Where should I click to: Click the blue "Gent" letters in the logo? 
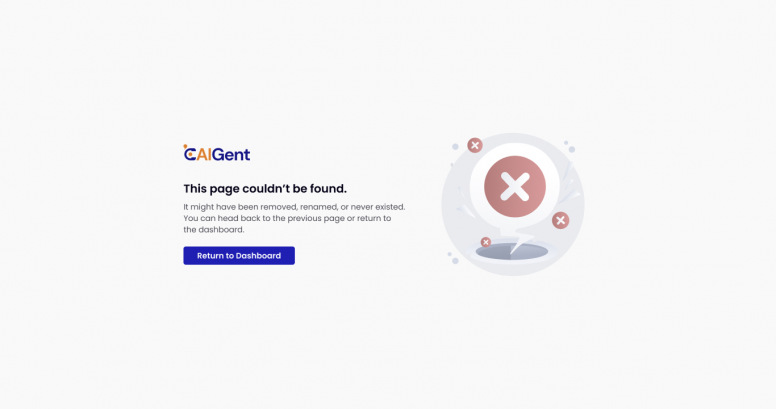coord(231,155)
